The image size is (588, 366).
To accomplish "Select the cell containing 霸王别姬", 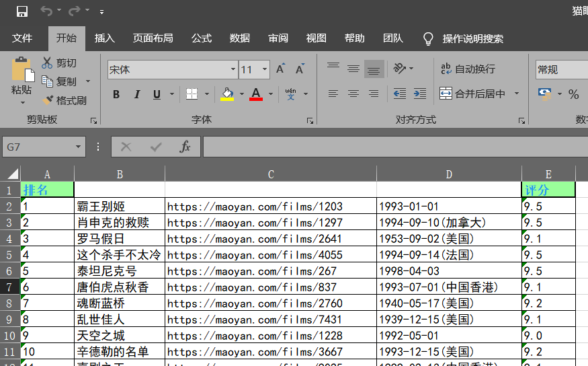I will click(x=120, y=207).
